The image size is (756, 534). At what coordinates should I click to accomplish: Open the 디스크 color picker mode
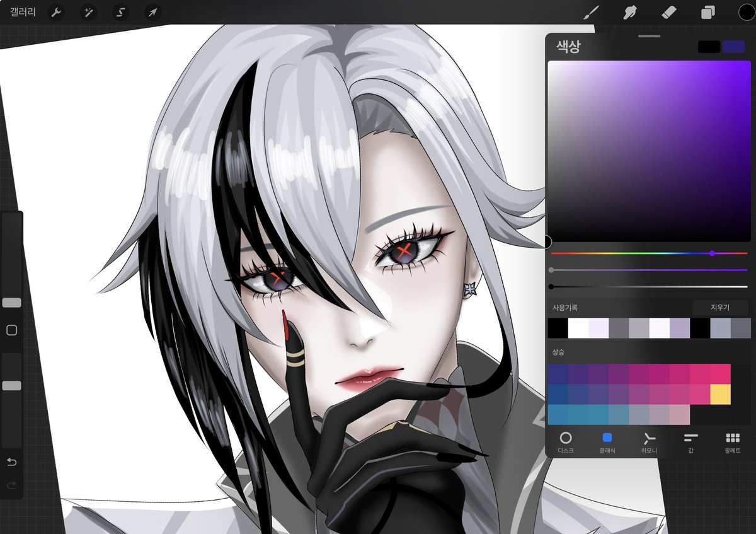566,443
